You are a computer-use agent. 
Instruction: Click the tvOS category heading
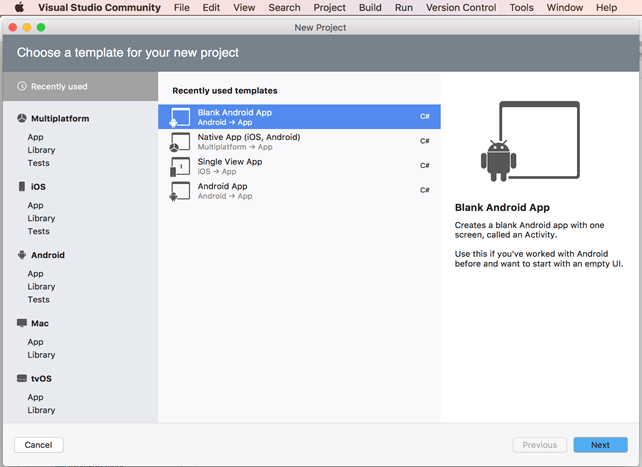pos(41,379)
